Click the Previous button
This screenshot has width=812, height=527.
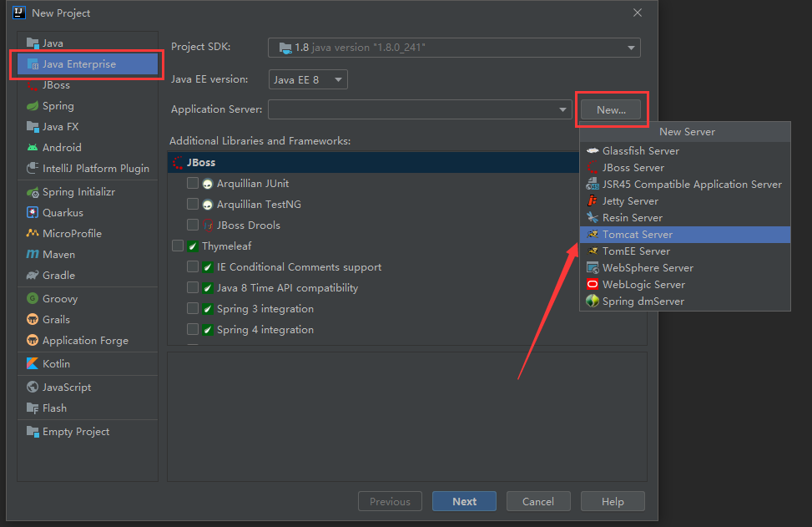point(390,502)
